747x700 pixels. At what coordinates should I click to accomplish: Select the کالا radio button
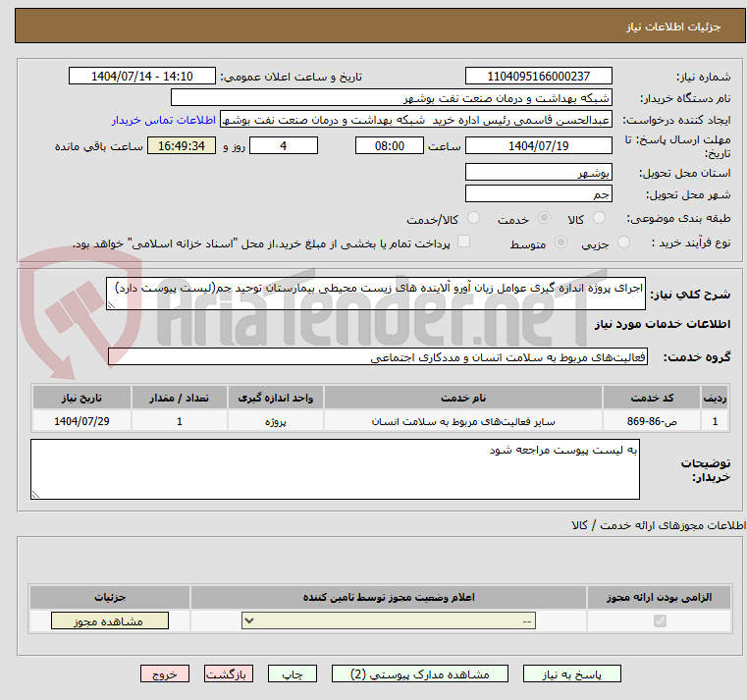[x=599, y=218]
